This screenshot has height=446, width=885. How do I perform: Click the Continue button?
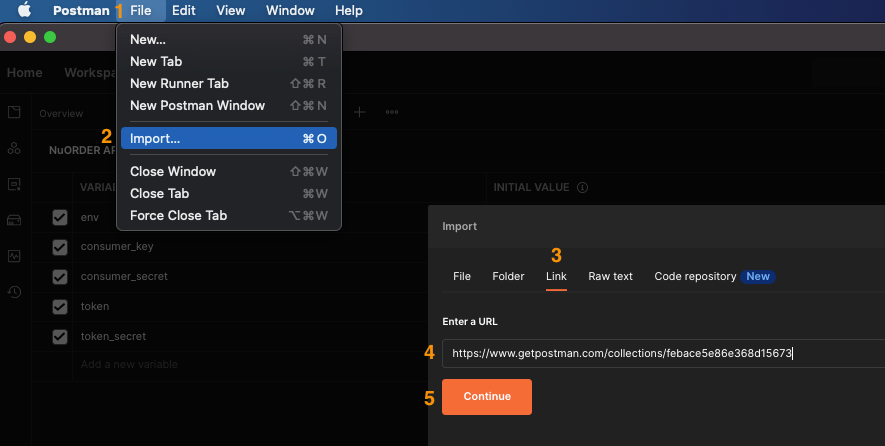click(x=487, y=397)
